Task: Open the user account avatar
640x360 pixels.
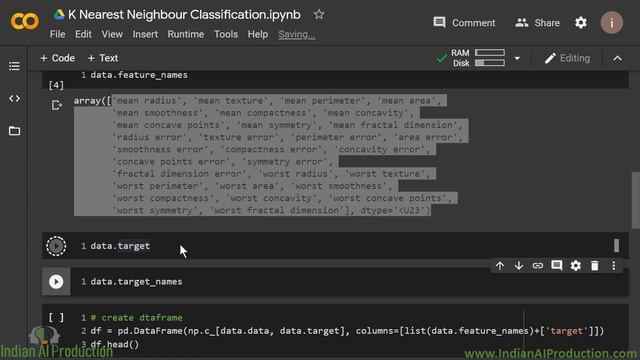Action: pos(611,23)
